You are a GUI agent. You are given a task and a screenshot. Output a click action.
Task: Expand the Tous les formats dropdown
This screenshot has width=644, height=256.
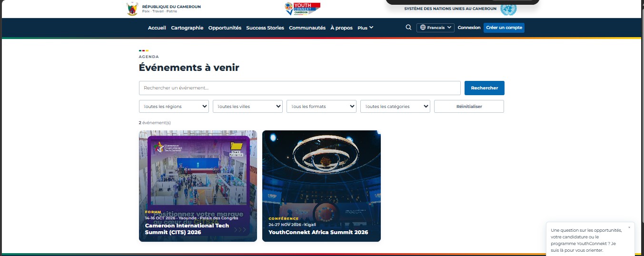tap(321, 107)
